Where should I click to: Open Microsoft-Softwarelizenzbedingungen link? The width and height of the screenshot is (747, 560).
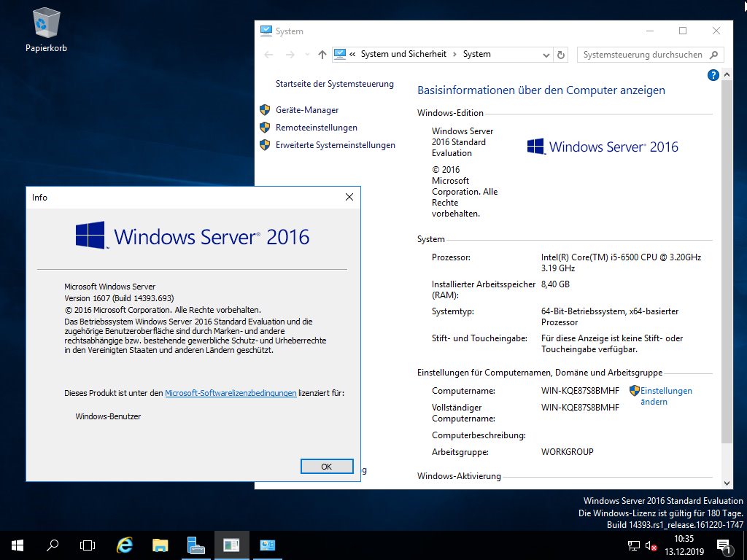pyautogui.click(x=231, y=393)
